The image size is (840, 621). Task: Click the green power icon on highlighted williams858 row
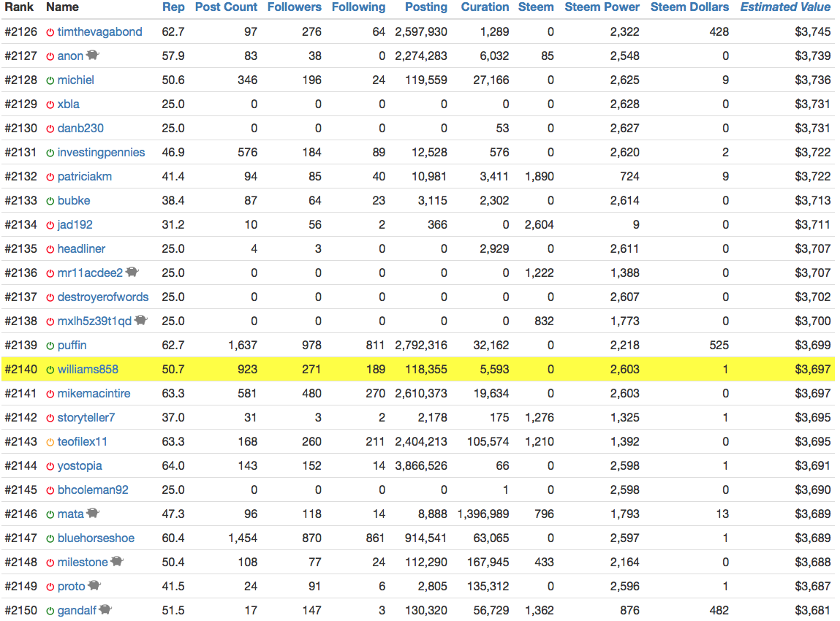50,370
